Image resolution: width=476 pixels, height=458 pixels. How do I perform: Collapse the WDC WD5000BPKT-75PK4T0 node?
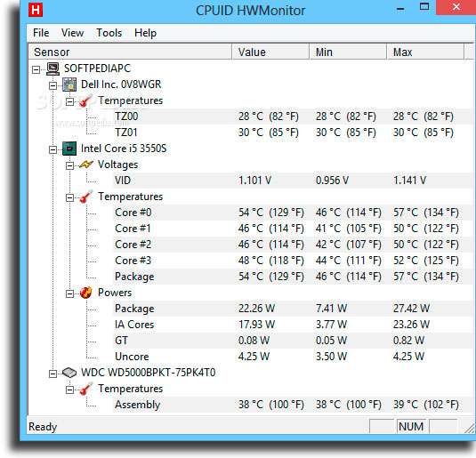[x=52, y=374]
